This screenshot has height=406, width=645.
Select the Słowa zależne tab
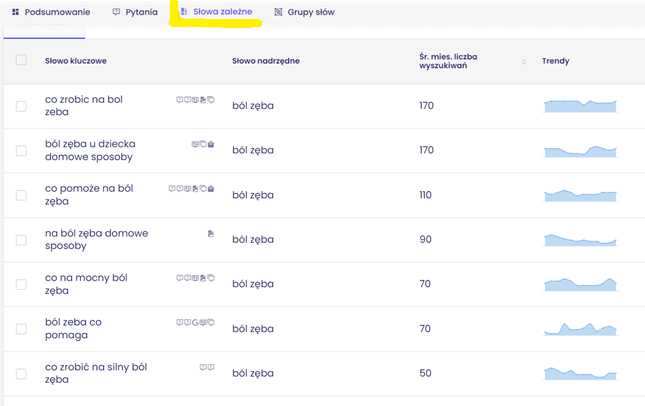(x=221, y=12)
